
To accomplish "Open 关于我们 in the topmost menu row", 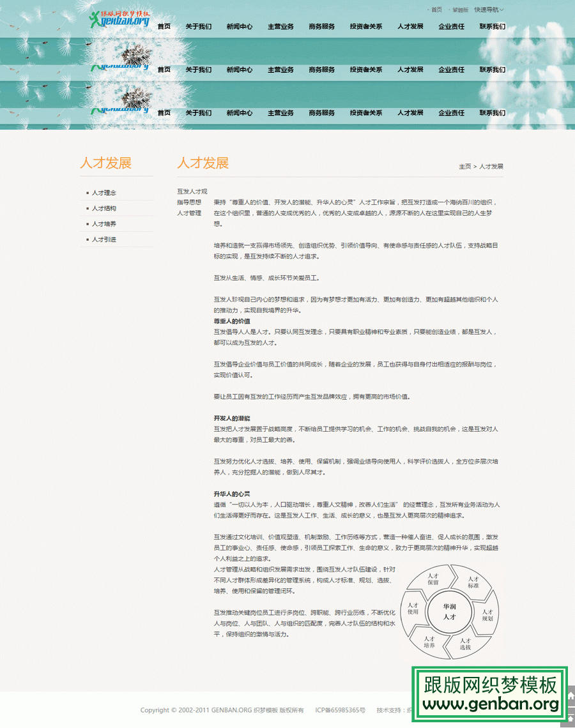I will (199, 26).
